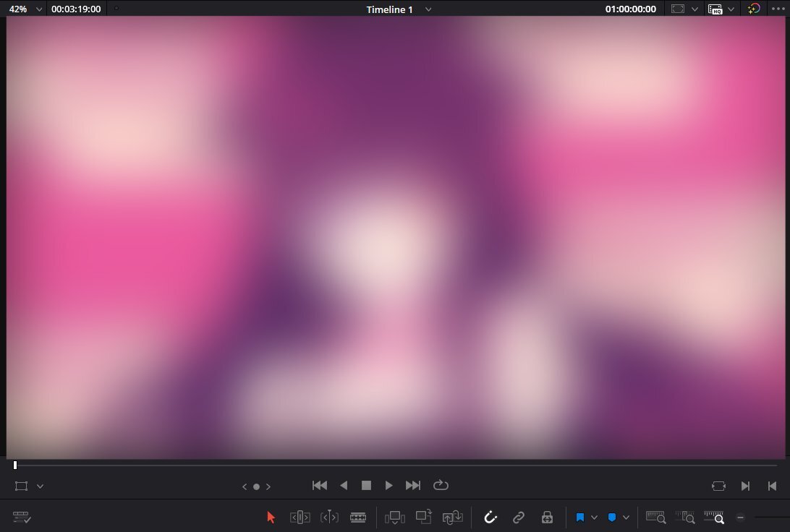Click the Insert Clip icon
Screen dimensions: 790x532
tap(394, 517)
